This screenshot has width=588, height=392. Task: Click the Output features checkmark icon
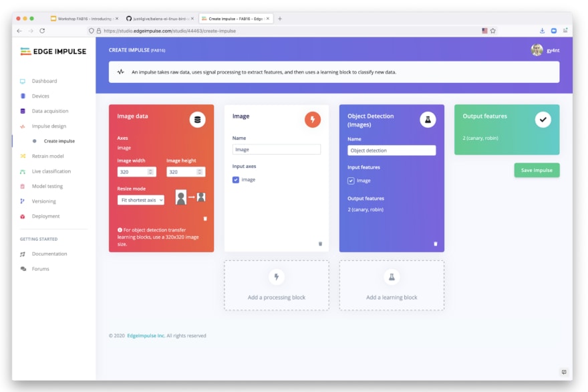coord(543,120)
